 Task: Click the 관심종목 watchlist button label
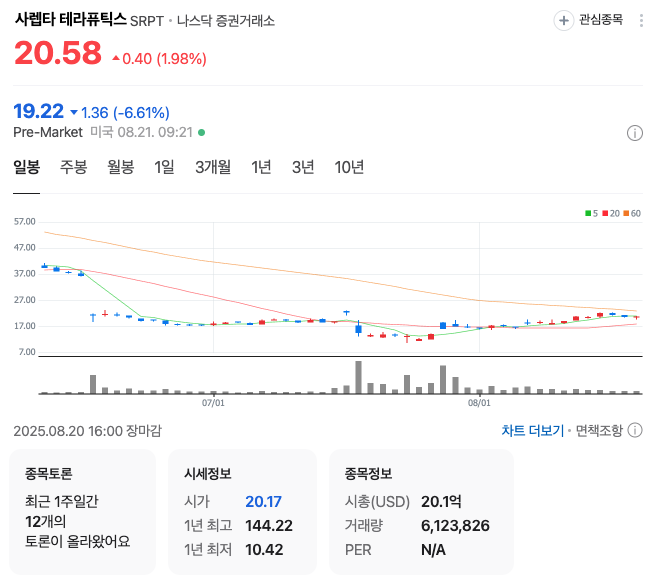click(601, 20)
